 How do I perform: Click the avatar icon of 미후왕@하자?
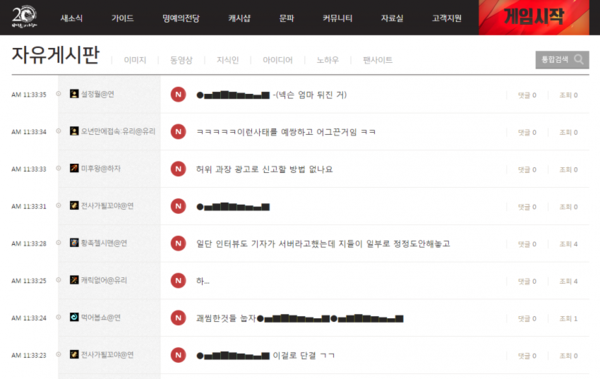point(74,168)
